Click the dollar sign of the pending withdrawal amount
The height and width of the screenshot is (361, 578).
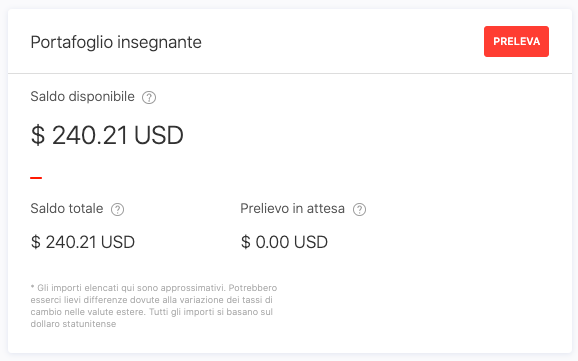pyautogui.click(x=246, y=242)
